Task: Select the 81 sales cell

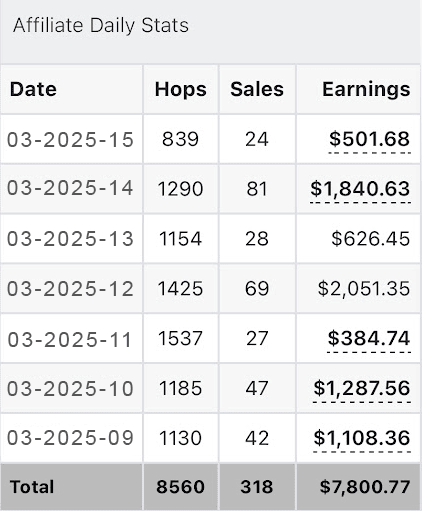Action: tap(257, 189)
